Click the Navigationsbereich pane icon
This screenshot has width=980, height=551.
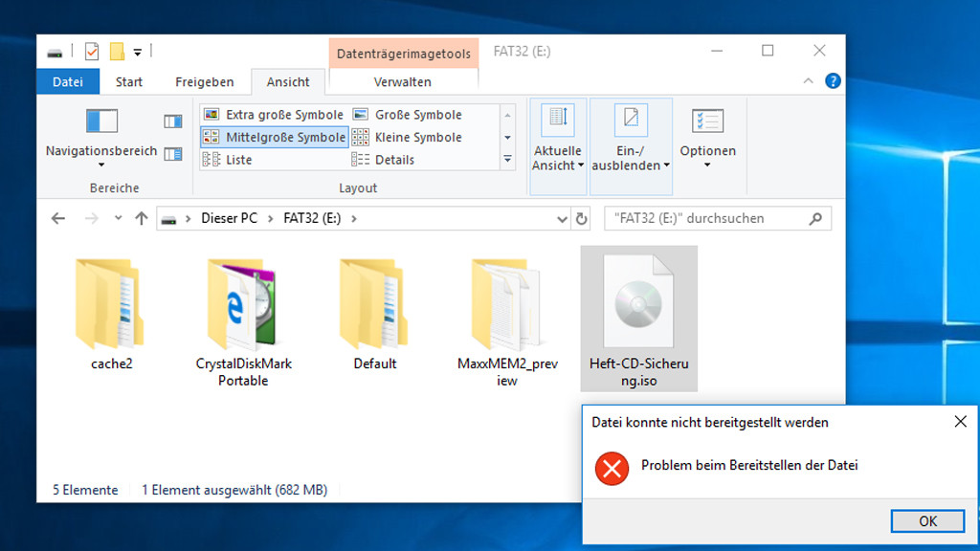point(101,121)
